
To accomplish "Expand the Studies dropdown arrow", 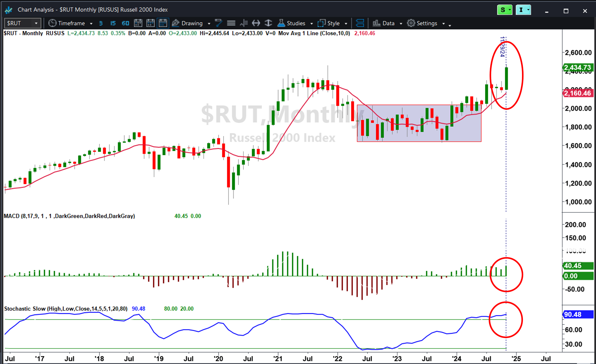I will click(312, 24).
